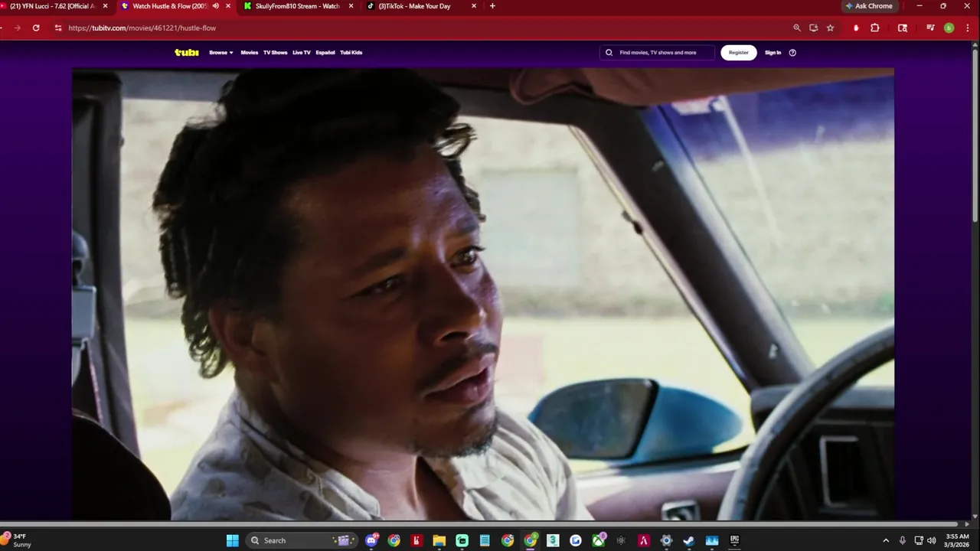980x551 pixels.
Task: Open the help question mark icon
Action: point(792,53)
